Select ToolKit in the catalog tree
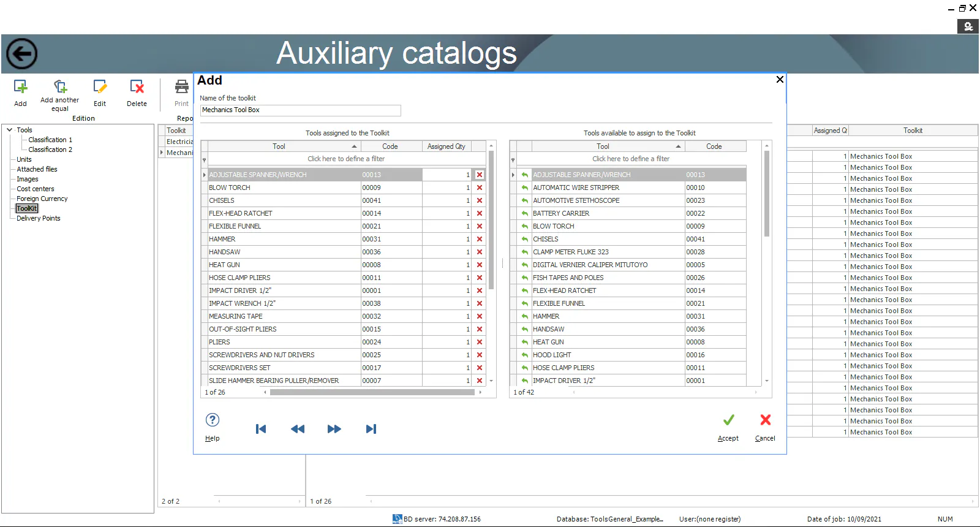The height and width of the screenshot is (527, 980). click(x=27, y=208)
